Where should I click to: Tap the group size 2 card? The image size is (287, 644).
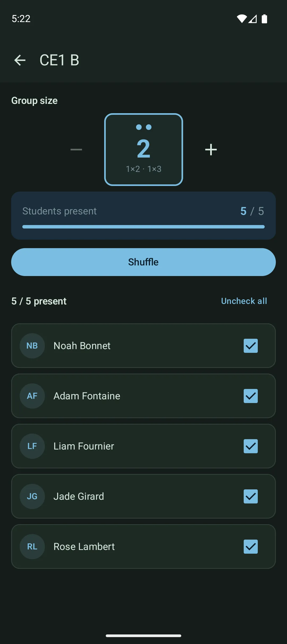(x=143, y=150)
